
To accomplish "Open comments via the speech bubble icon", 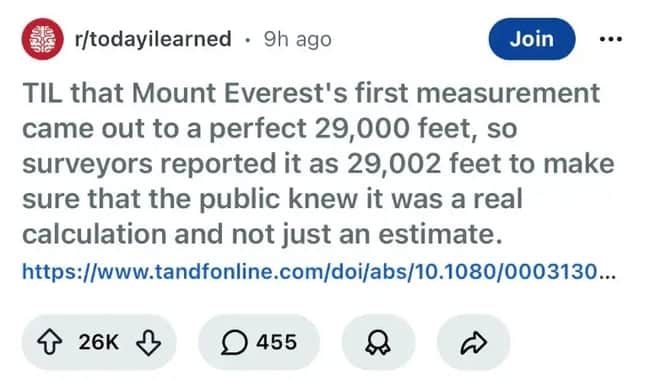I will click(234, 343).
